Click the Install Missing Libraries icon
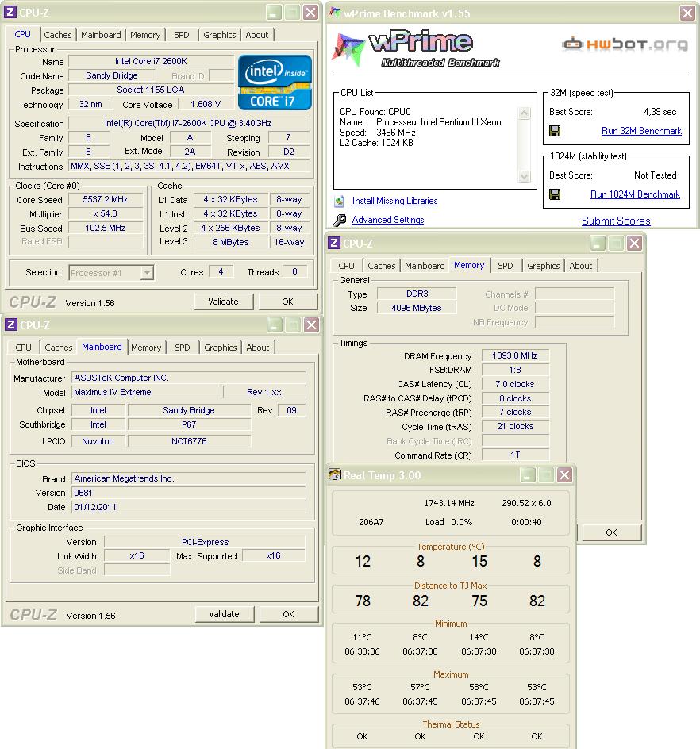The width and height of the screenshot is (700, 749). pyautogui.click(x=339, y=201)
